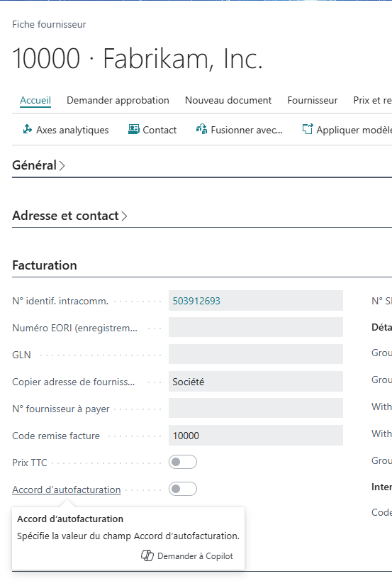The image size is (392, 586).
Task: Open the Fournisseur menu
Action: click(313, 100)
